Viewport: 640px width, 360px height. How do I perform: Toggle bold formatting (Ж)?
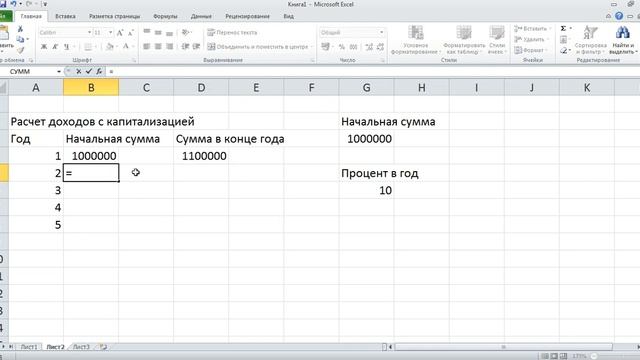click(x=44, y=47)
